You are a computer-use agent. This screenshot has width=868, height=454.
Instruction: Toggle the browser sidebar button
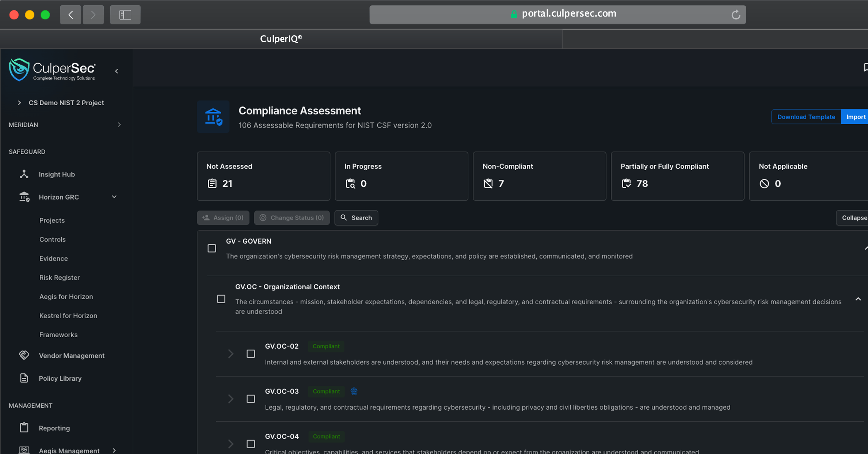click(125, 15)
